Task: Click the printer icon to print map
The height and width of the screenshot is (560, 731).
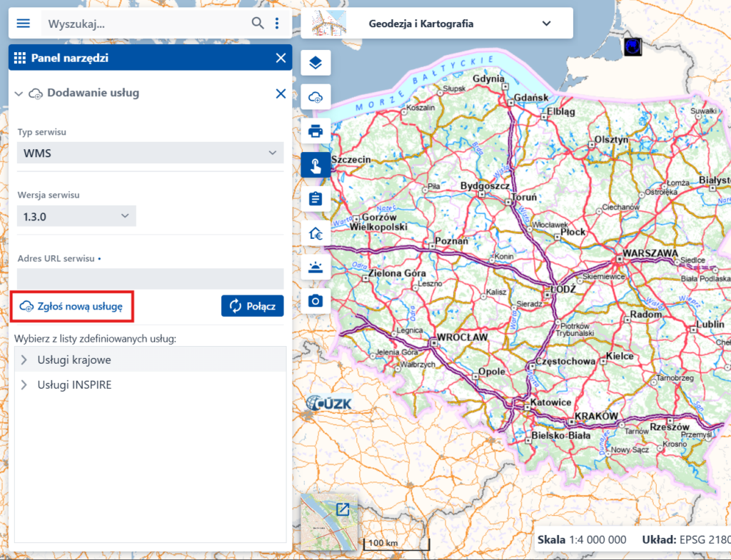Action: point(316,131)
